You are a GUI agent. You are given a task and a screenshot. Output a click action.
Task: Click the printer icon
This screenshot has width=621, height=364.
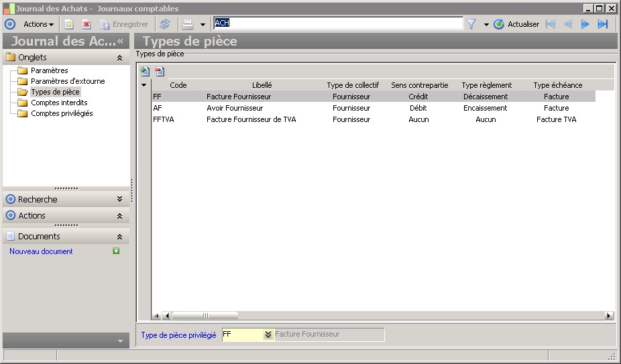pyautogui.click(x=188, y=24)
